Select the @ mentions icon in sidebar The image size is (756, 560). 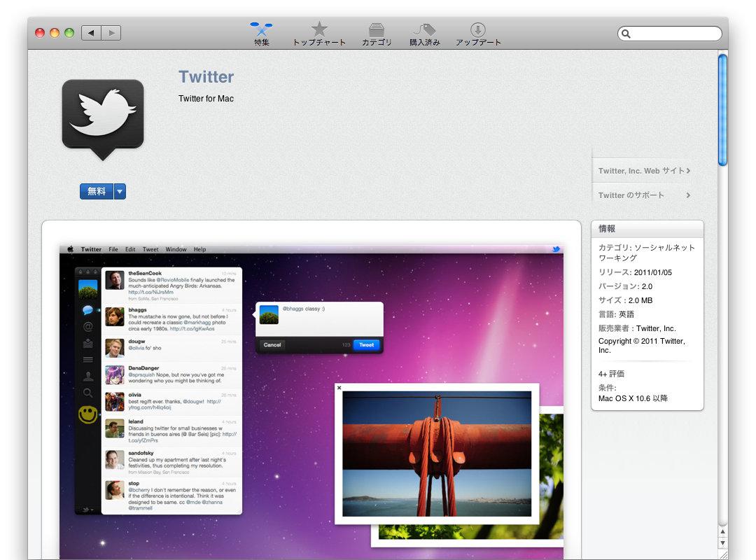87,327
